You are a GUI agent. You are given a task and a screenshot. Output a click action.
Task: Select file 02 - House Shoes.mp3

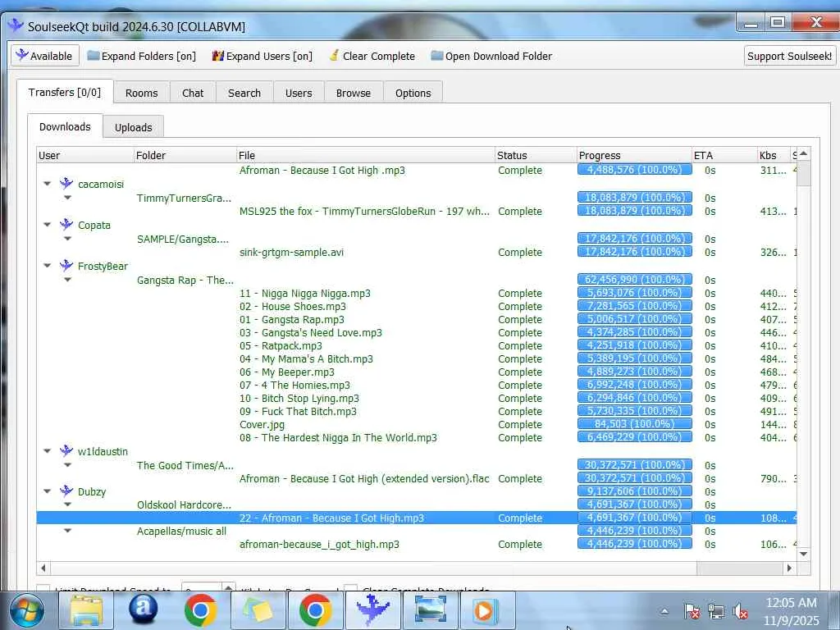[x=293, y=307]
